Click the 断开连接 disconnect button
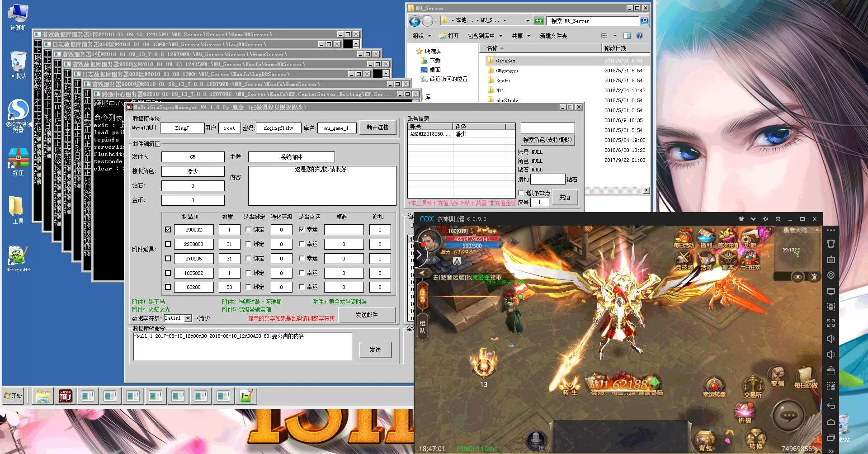The height and width of the screenshot is (454, 868). tap(377, 128)
